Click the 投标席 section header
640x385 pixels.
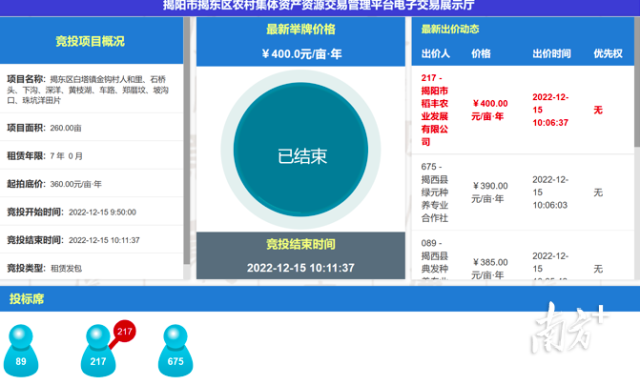[x=27, y=299]
